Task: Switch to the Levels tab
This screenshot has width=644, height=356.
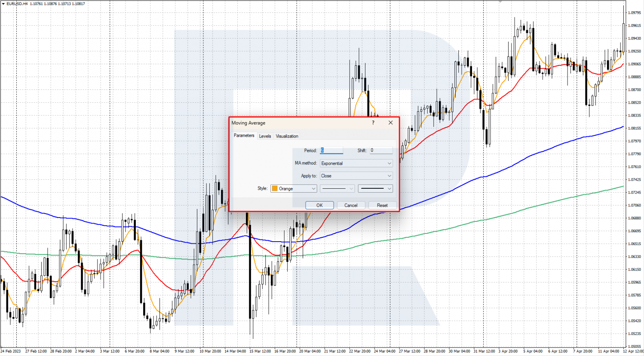Action: coord(265,136)
